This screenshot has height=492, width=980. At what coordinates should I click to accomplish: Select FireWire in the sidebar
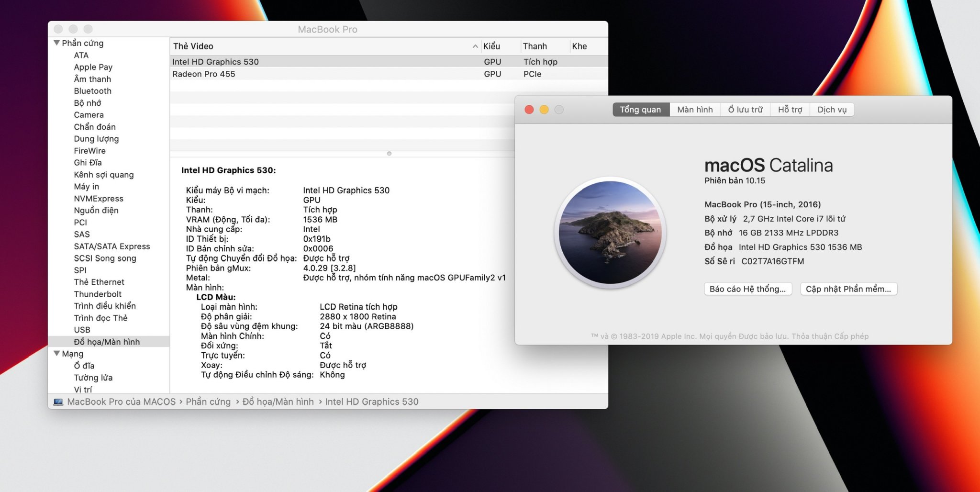pyautogui.click(x=89, y=151)
